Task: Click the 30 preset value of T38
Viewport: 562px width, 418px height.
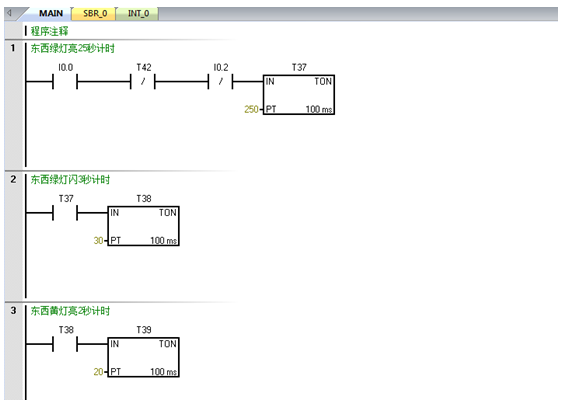Action: pyautogui.click(x=98, y=240)
